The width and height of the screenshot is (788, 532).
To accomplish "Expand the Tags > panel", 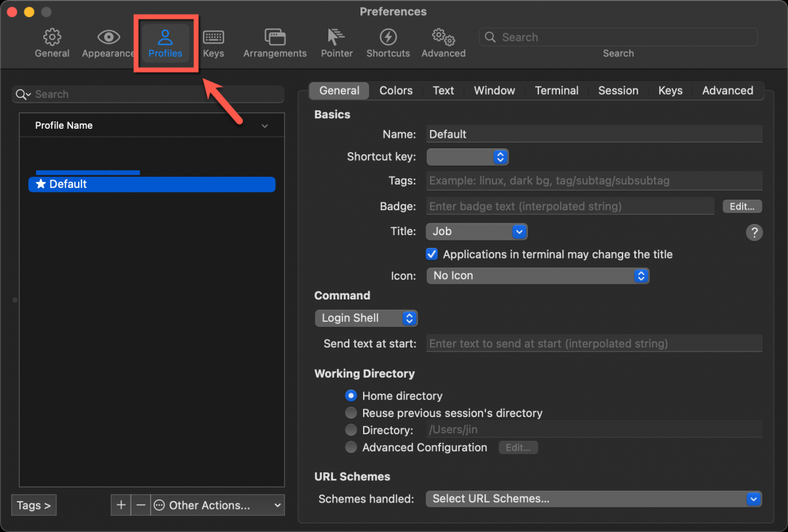I will 33,505.
